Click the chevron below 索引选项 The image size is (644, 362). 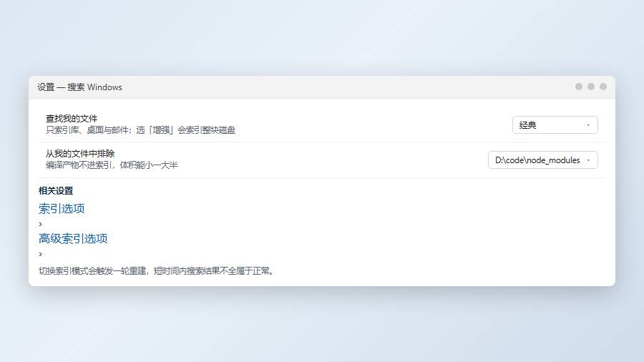click(40, 224)
